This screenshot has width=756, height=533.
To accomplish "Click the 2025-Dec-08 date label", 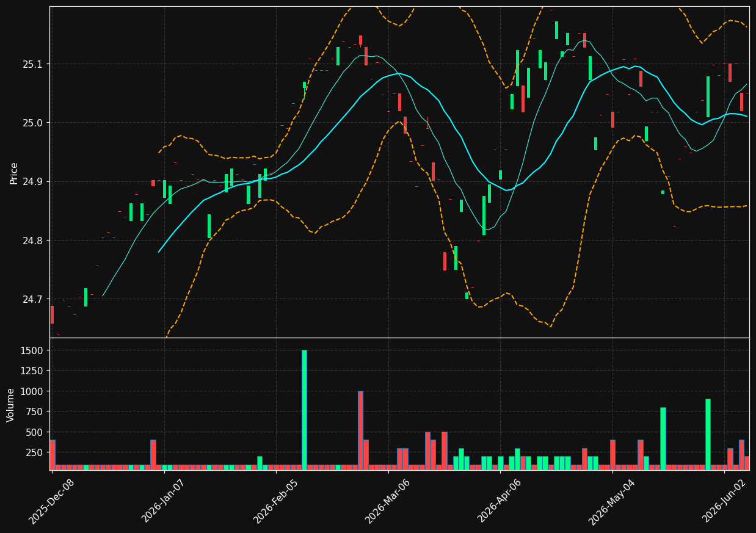I will click(51, 501).
